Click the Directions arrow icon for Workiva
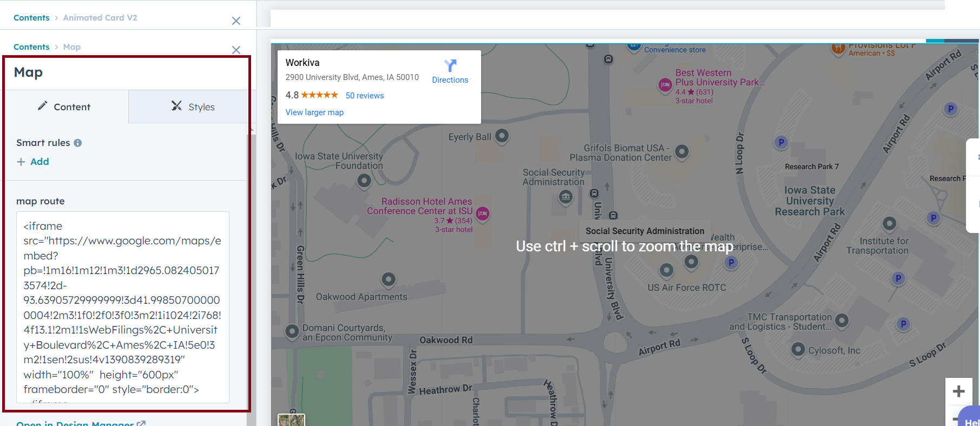Image resolution: width=980 pixels, height=426 pixels. (450, 66)
